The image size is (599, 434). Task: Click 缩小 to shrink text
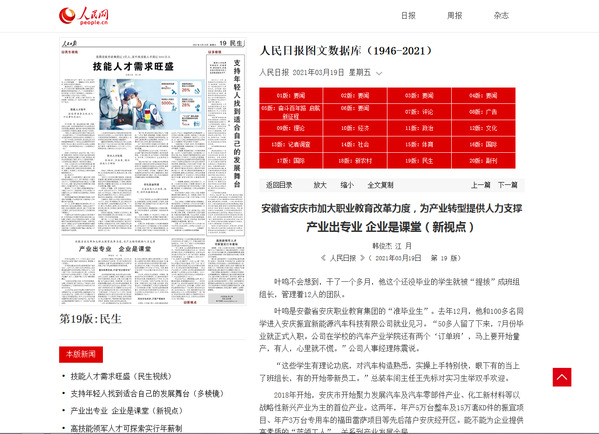(347, 185)
